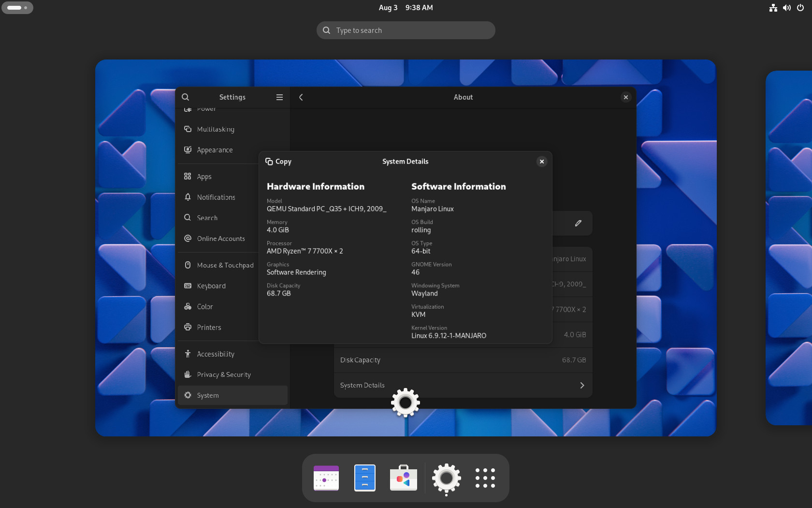Click the Keyboard icon in sidebar
The width and height of the screenshot is (812, 508).
[188, 286]
